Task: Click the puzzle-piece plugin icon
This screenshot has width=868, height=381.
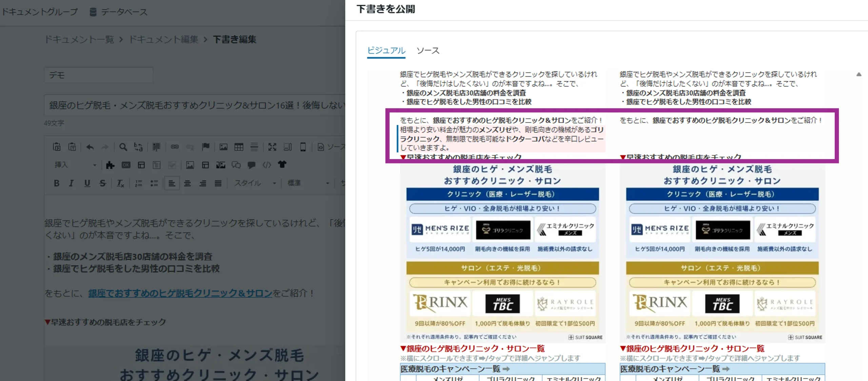Action: 110,165
